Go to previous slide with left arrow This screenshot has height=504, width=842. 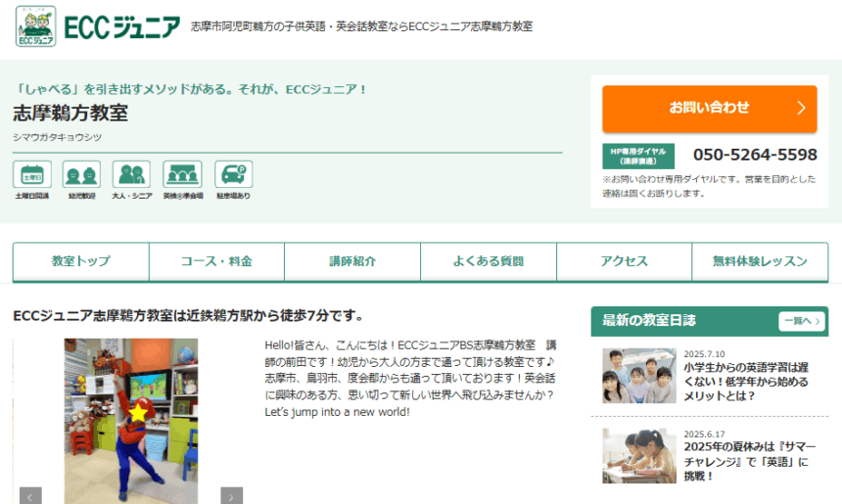point(31,496)
